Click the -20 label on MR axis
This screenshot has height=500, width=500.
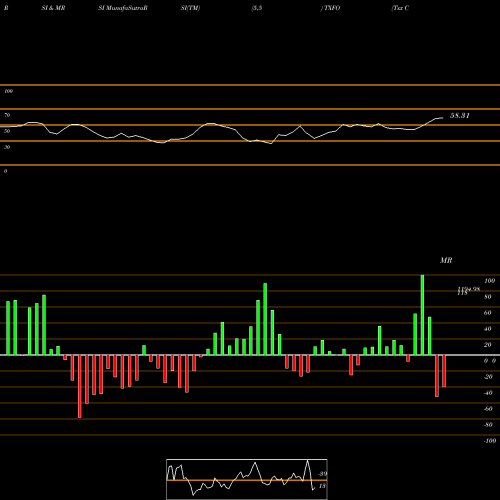(x=488, y=377)
